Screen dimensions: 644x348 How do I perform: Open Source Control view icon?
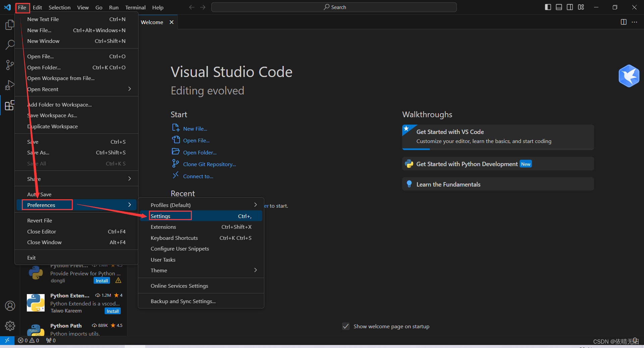coord(10,65)
